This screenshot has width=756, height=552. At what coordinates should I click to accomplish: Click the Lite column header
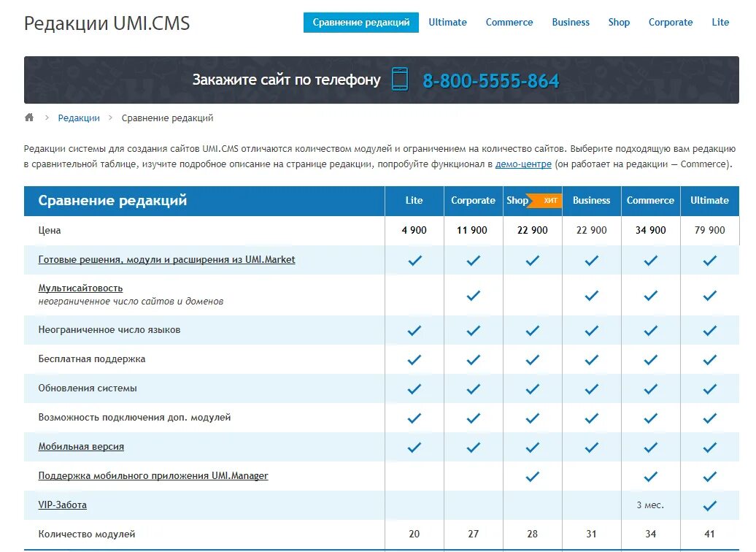tap(414, 200)
